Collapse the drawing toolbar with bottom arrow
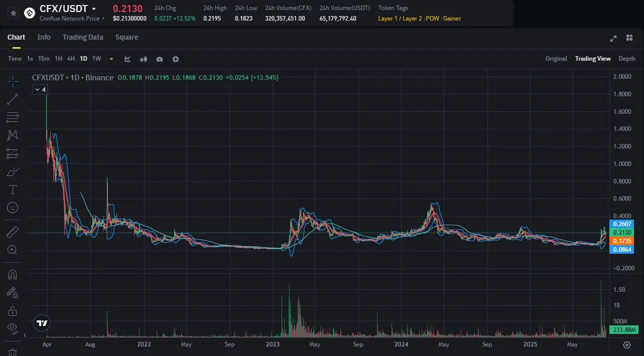Image resolution: width=644 pixels, height=356 pixels. (25, 335)
